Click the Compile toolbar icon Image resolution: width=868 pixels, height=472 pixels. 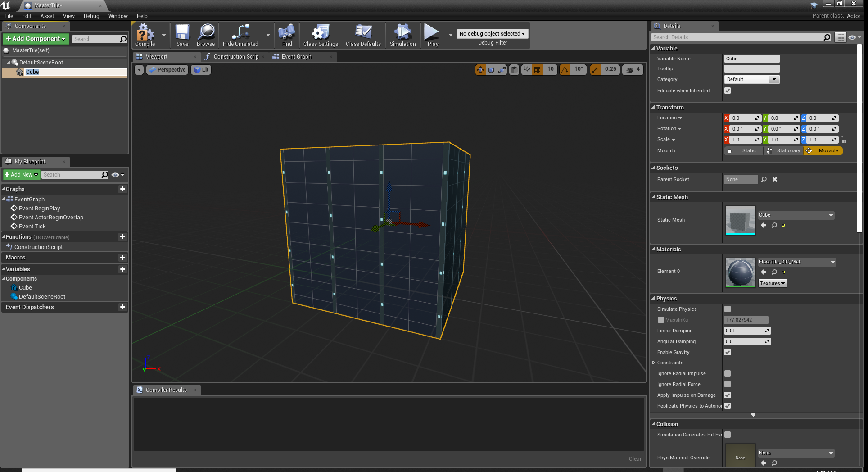point(145,35)
